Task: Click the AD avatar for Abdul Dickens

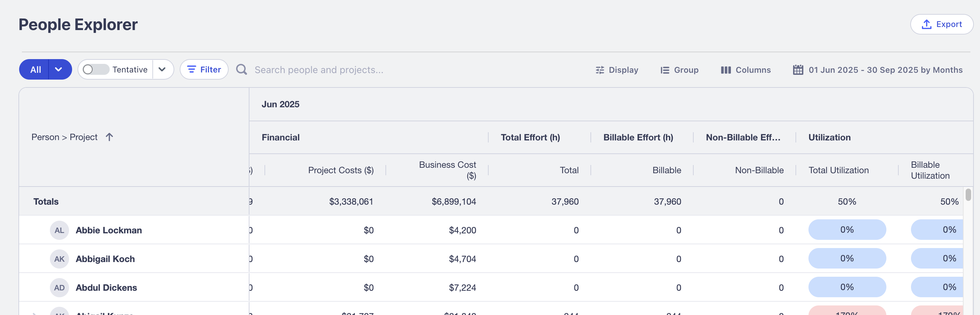Action: click(59, 288)
